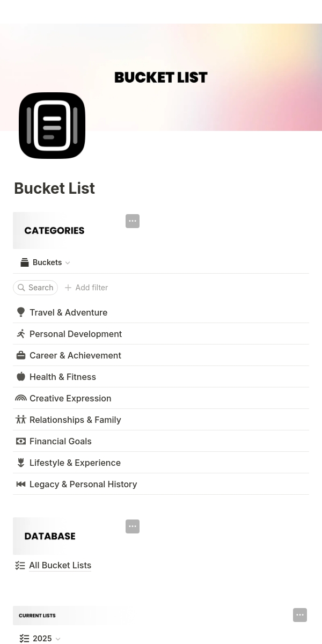Viewport: 322px width, 644px height.
Task: Click the Add filter button
Action: pyautogui.click(x=86, y=288)
